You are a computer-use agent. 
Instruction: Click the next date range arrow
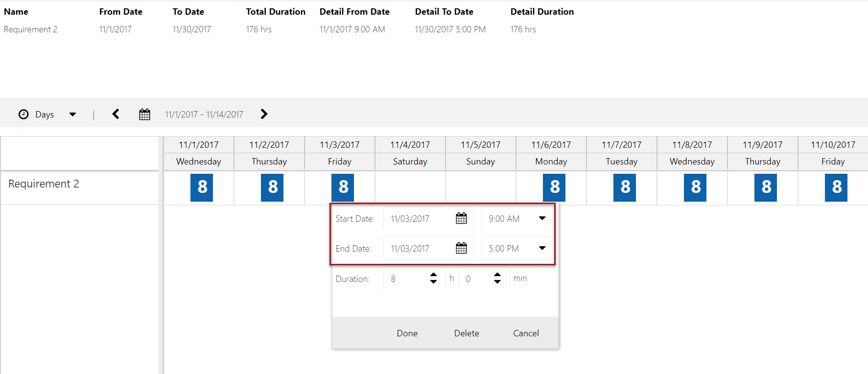pos(264,114)
